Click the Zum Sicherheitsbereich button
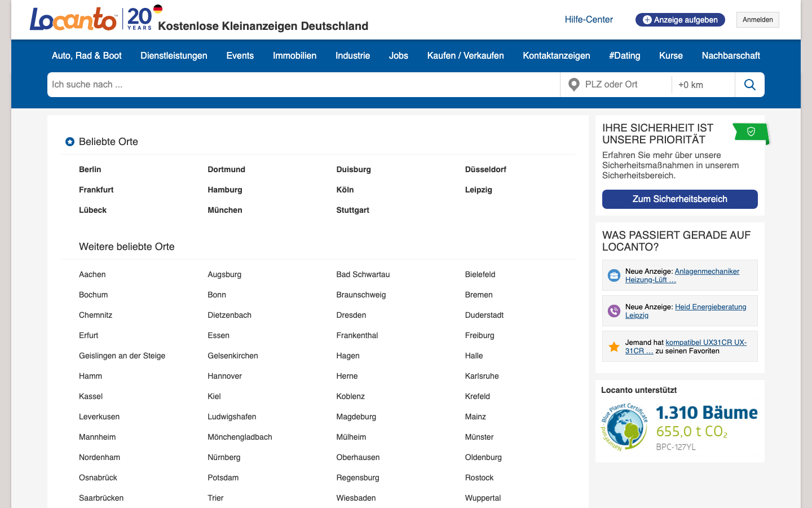The image size is (812, 508). 679,199
